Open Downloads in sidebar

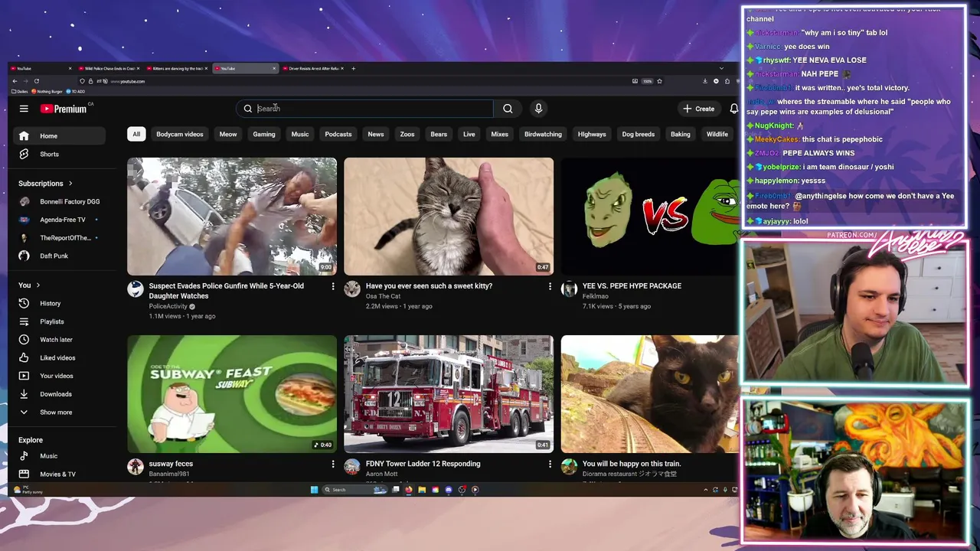point(59,394)
